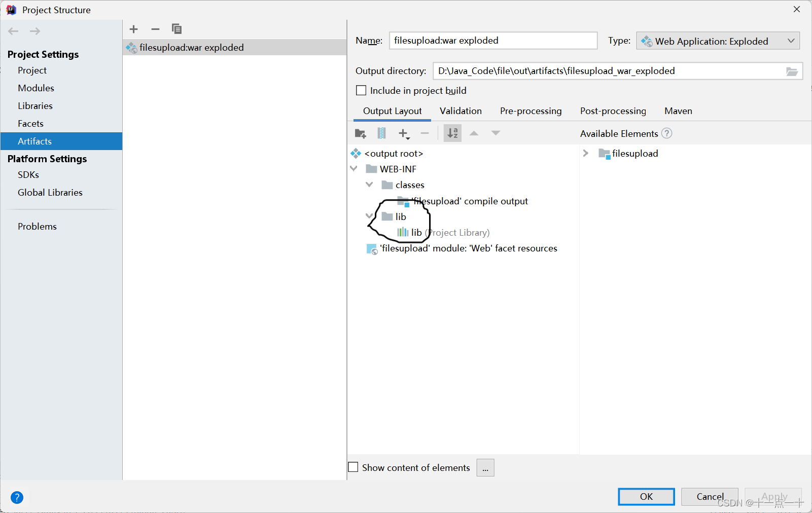The width and height of the screenshot is (812, 513).
Task: Enable Include in project build
Action: click(361, 90)
